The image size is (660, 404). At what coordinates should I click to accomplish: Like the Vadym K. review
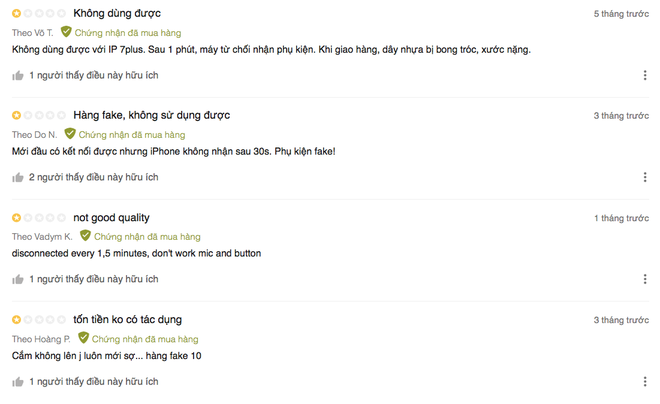click(18, 279)
